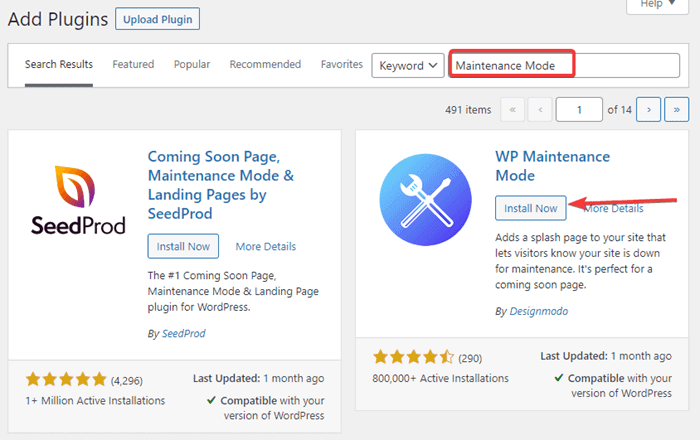
Task: Open the Keyword search type dropdown
Action: point(408,65)
